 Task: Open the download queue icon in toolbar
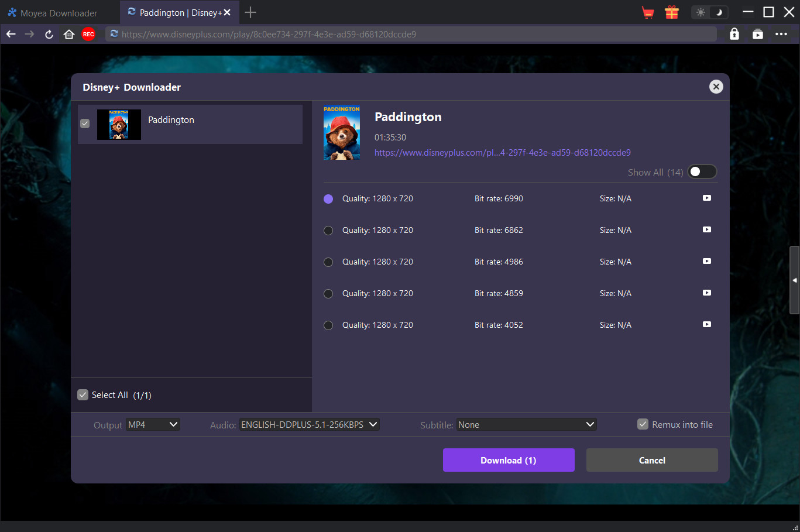click(758, 35)
